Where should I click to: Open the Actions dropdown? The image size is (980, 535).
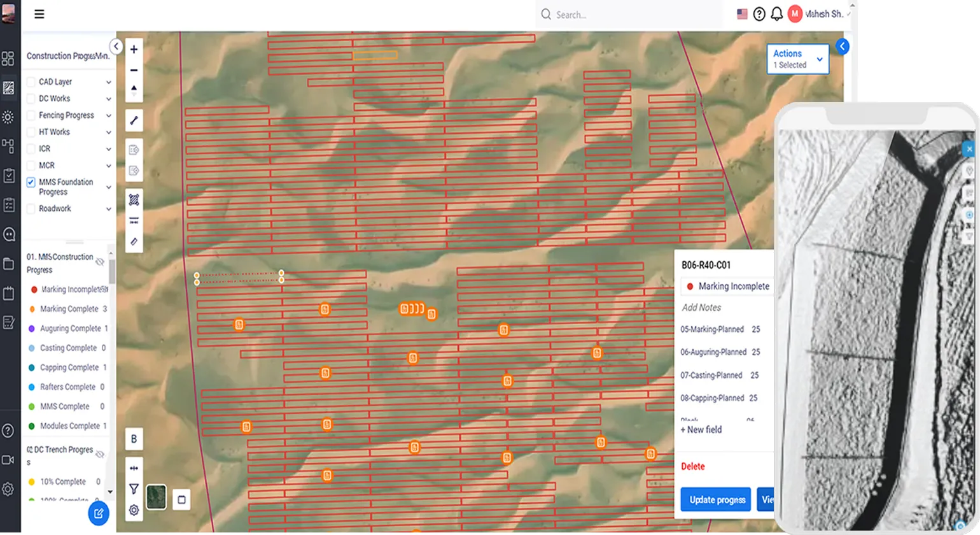click(x=798, y=59)
